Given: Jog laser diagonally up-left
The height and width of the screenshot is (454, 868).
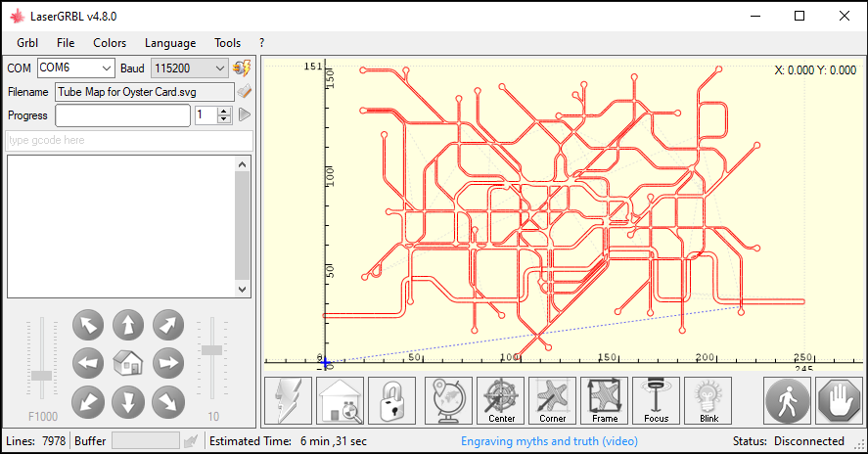Looking at the screenshot, I should pyautogui.click(x=88, y=325).
